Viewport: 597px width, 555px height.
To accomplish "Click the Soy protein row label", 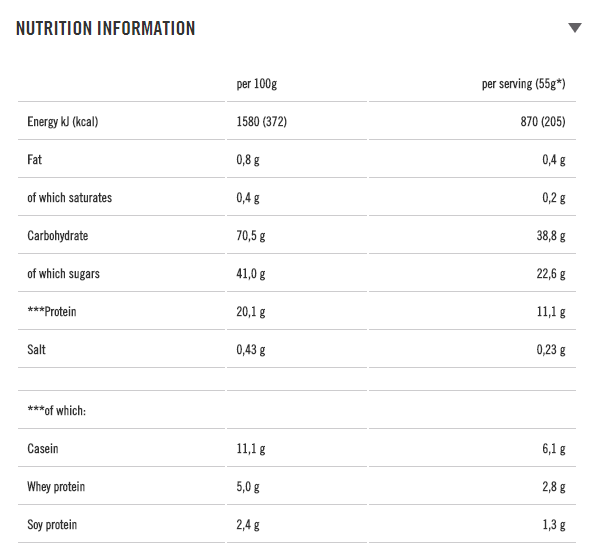I will point(52,525).
